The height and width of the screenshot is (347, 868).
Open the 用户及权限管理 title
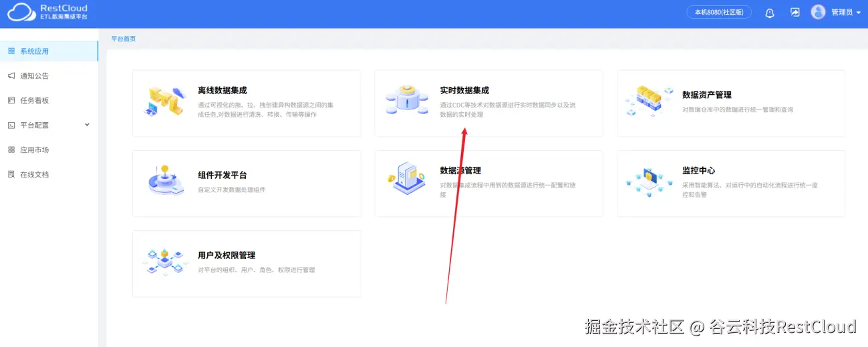[227, 256]
